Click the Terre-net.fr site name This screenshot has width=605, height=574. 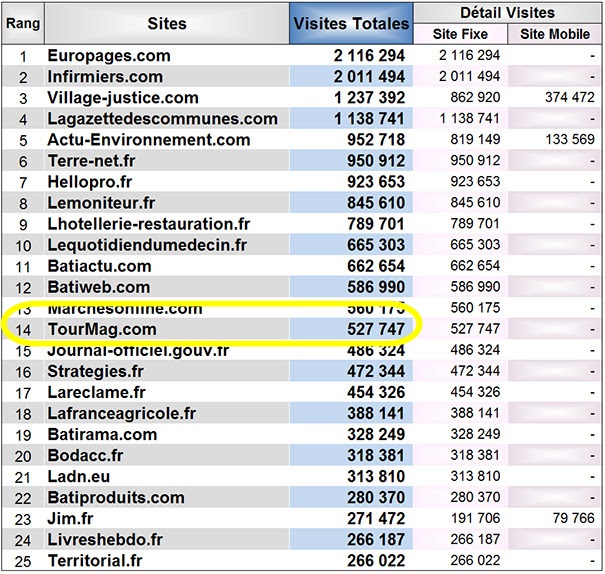[91, 161]
